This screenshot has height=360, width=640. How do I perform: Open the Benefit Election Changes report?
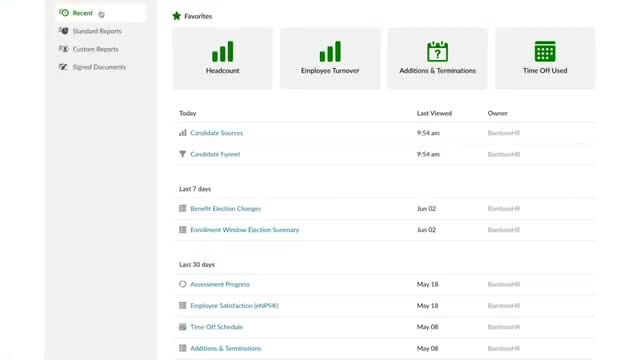click(x=225, y=209)
